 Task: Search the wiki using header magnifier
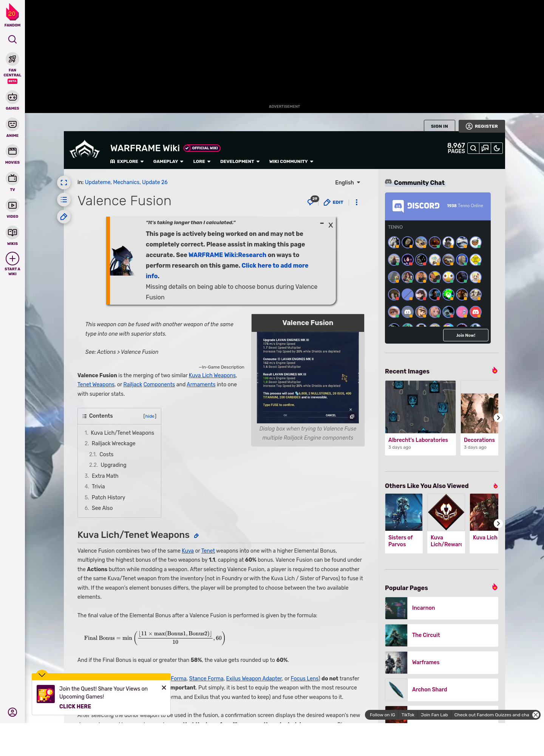tap(473, 148)
